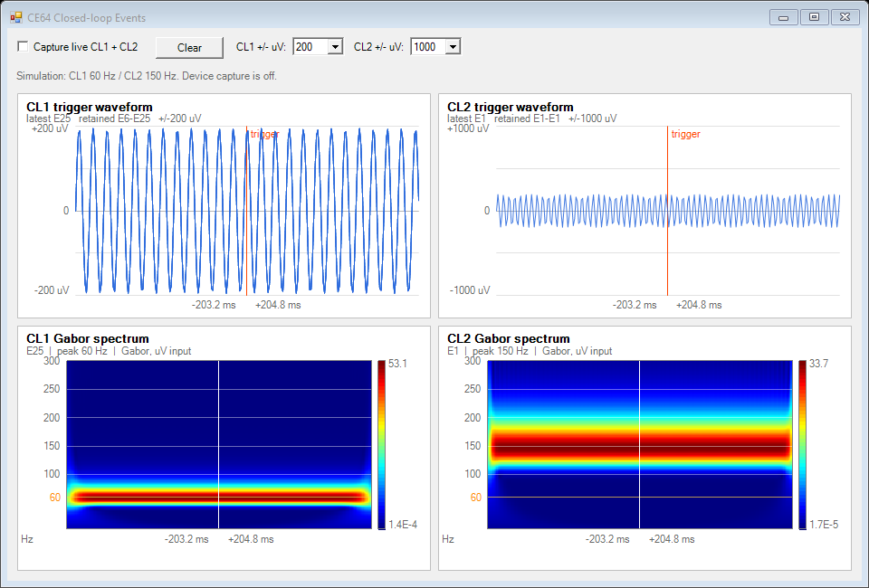Click the CL1 uV value field showing 200

[x=310, y=47]
